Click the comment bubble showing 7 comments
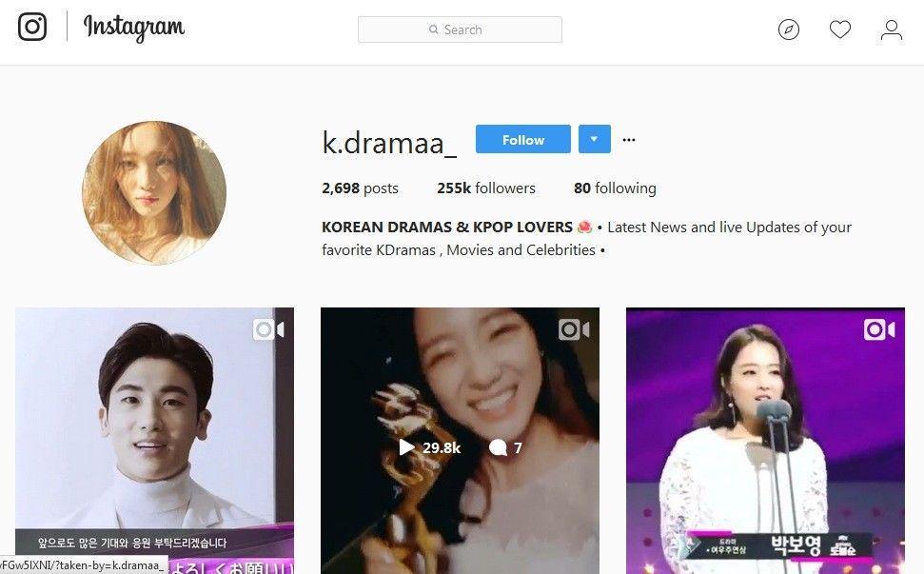 pyautogui.click(x=498, y=448)
